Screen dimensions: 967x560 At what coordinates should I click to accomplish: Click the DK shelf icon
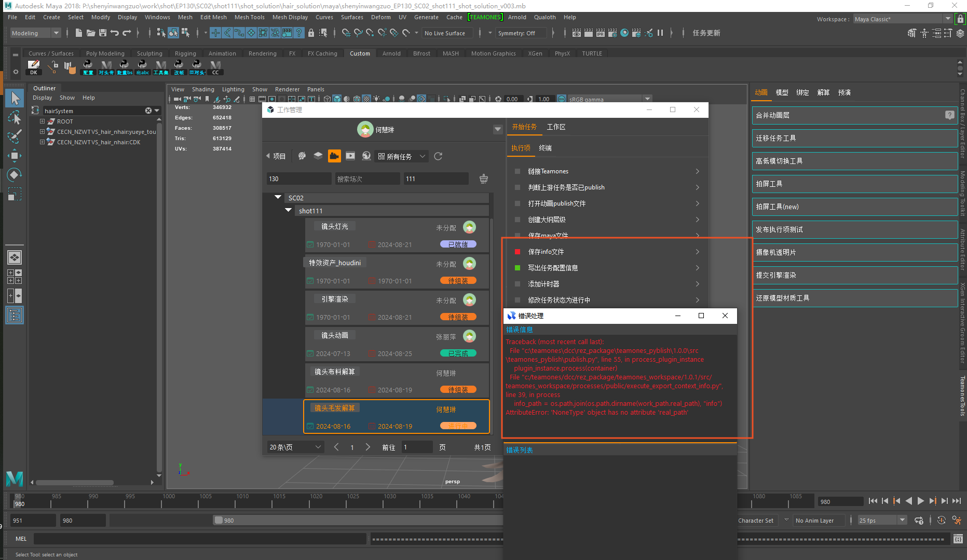(x=34, y=67)
